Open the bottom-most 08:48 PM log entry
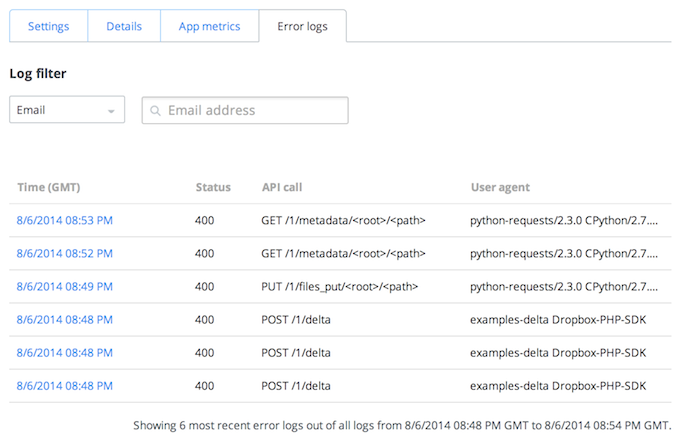700x434 pixels. pyautogui.click(x=64, y=385)
